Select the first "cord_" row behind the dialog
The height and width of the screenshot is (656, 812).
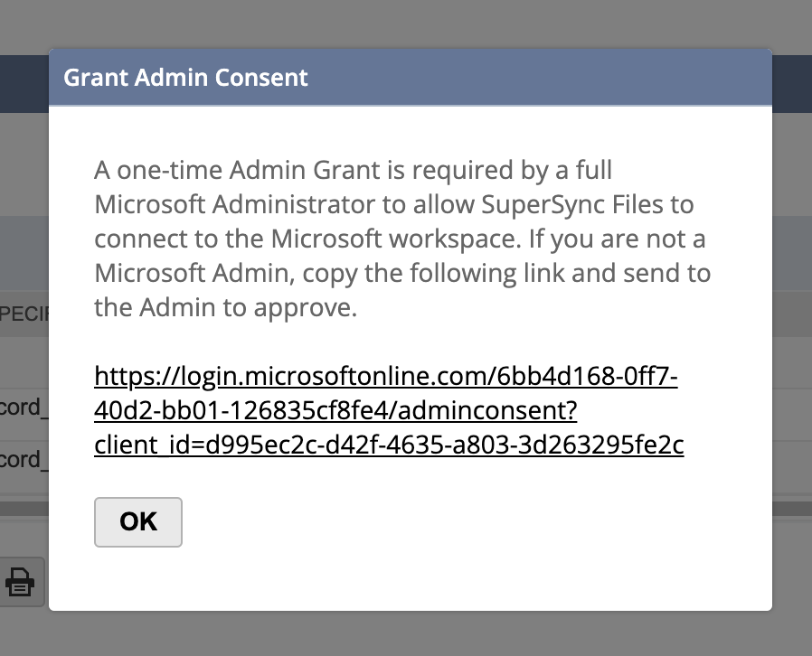point(24,407)
